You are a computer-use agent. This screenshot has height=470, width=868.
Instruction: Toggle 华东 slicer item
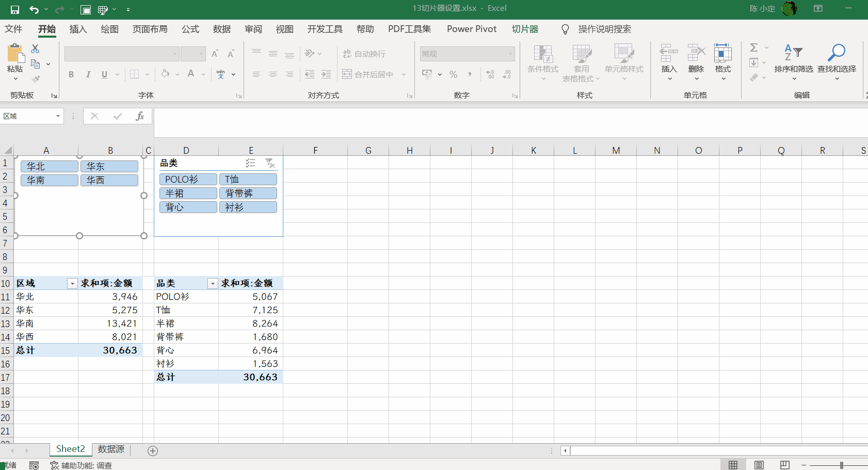[109, 166]
